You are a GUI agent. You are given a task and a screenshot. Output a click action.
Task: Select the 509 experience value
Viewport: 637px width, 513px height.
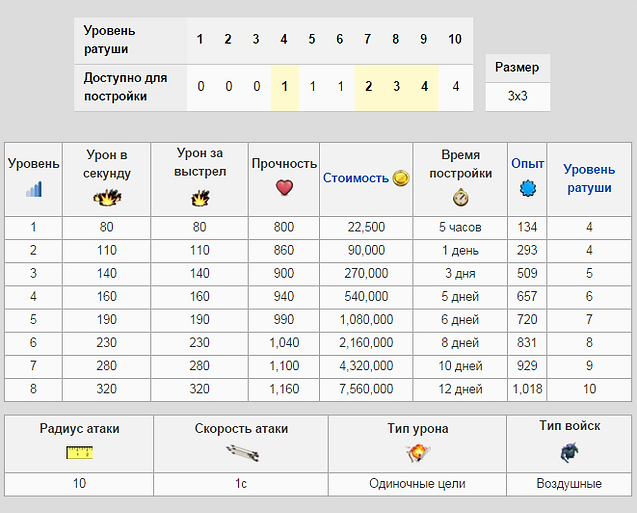(x=527, y=273)
